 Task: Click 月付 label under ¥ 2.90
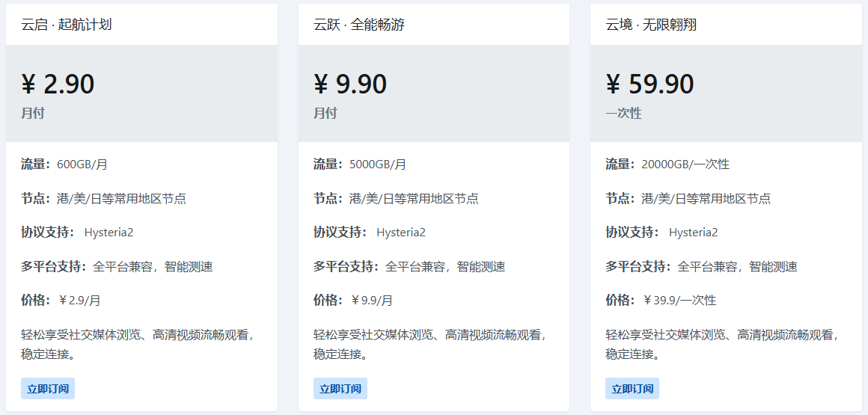(33, 114)
